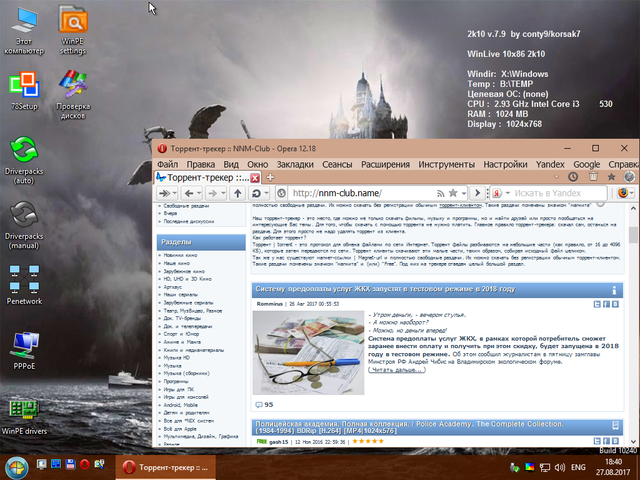Open the Police Academy collection headline
Screen dimensions: 640x480
[x=409, y=427]
